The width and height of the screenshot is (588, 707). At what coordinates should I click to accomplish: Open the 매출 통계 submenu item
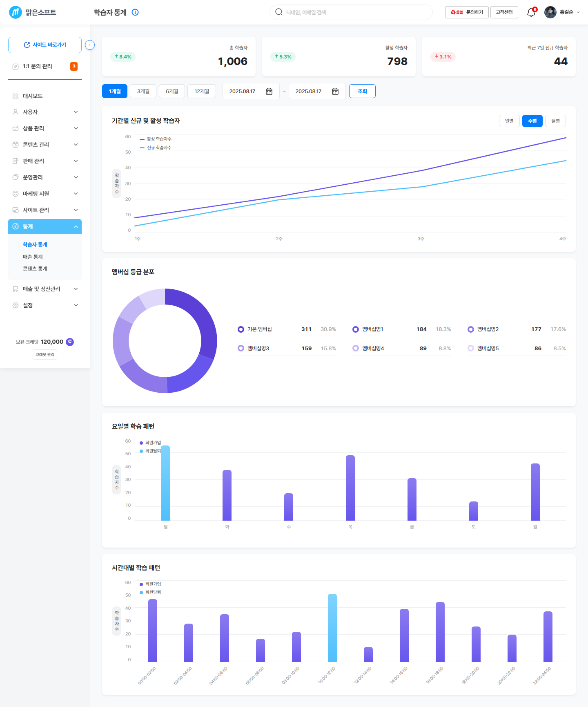(x=33, y=257)
